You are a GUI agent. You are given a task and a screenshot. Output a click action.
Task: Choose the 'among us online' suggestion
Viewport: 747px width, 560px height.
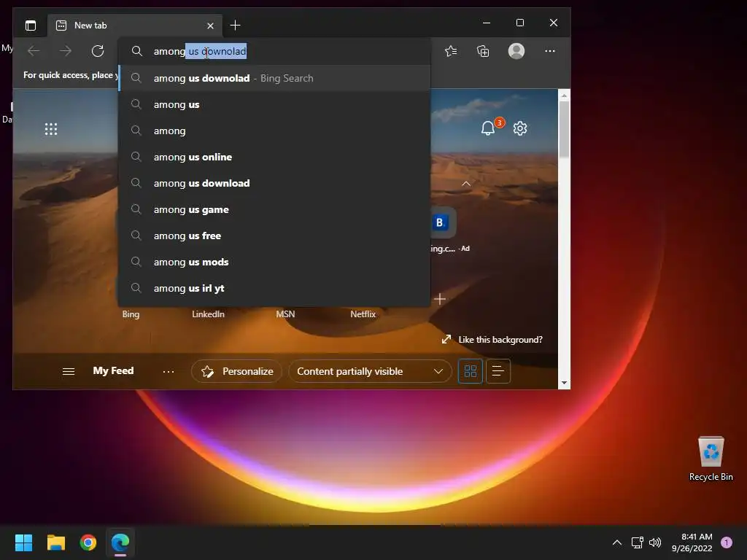[x=274, y=157]
